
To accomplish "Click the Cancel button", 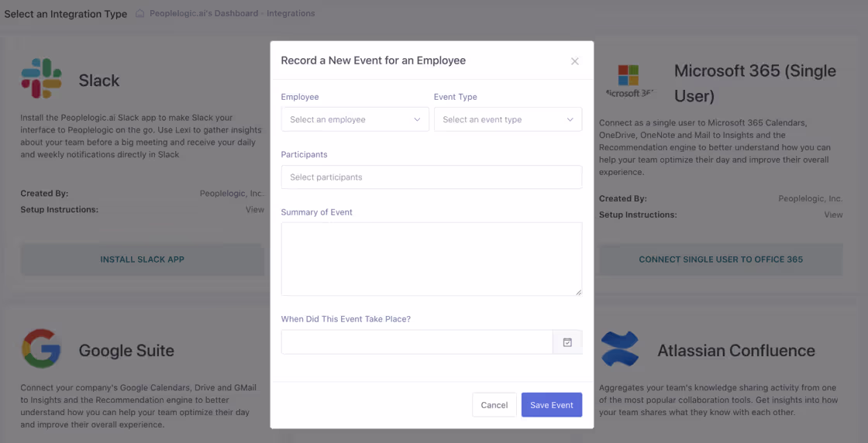I will tap(494, 405).
